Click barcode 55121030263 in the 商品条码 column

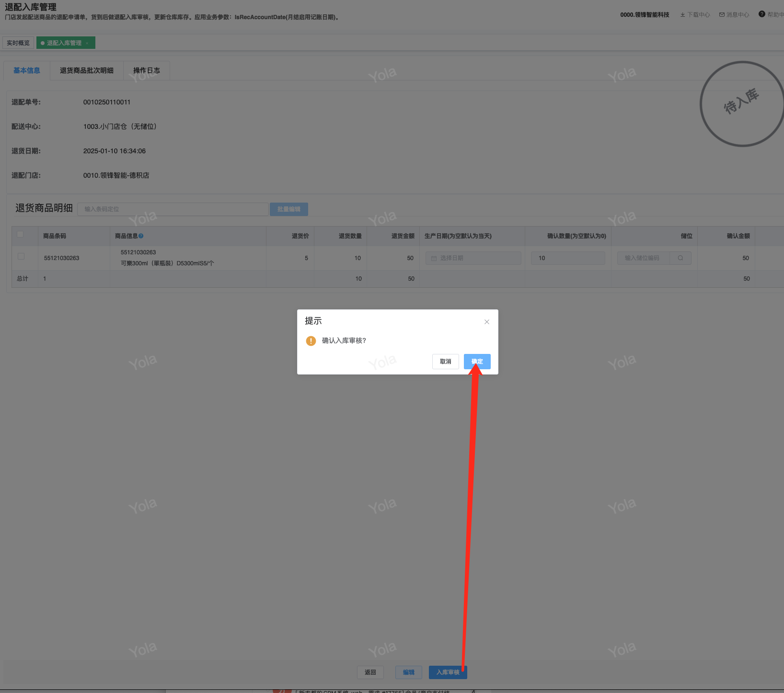coord(62,258)
